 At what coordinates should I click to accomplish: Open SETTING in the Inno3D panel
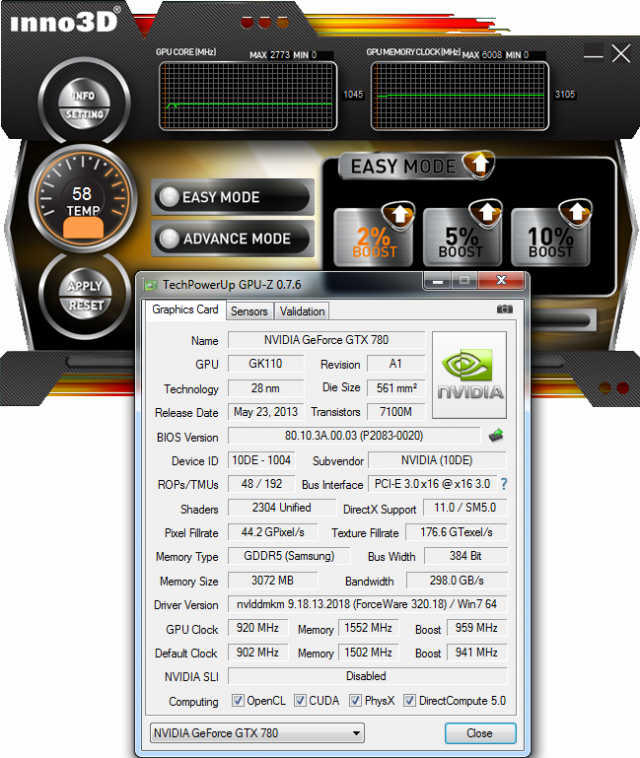pos(84,115)
